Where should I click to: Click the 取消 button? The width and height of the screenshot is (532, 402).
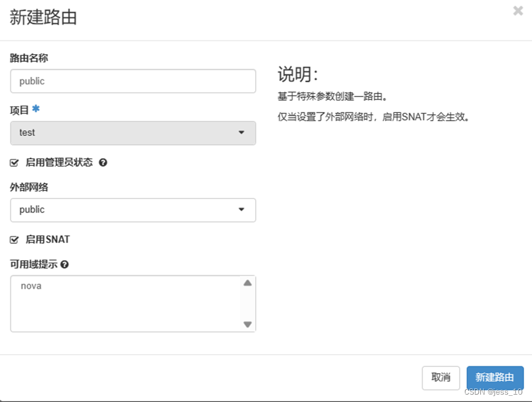pos(440,378)
